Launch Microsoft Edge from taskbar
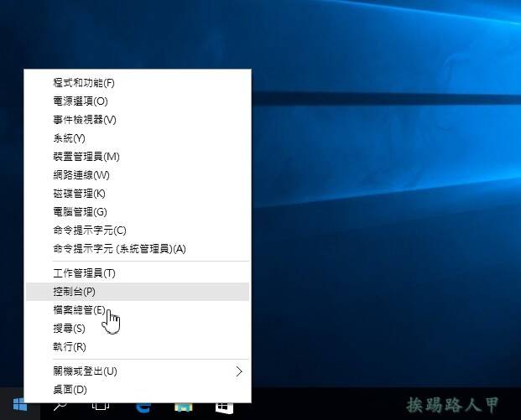Screen dimensions: 521x420 coord(143,407)
